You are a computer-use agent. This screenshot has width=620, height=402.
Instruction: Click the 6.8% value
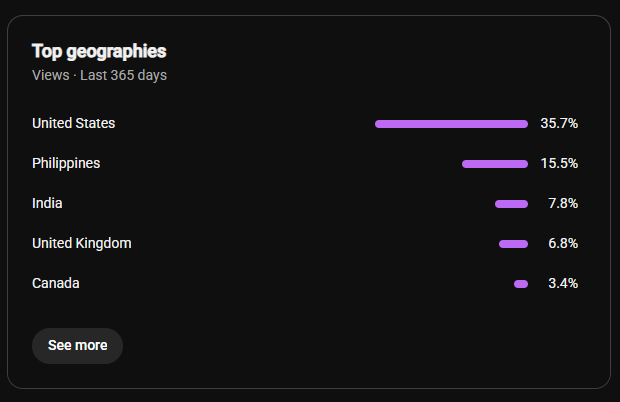tap(563, 243)
